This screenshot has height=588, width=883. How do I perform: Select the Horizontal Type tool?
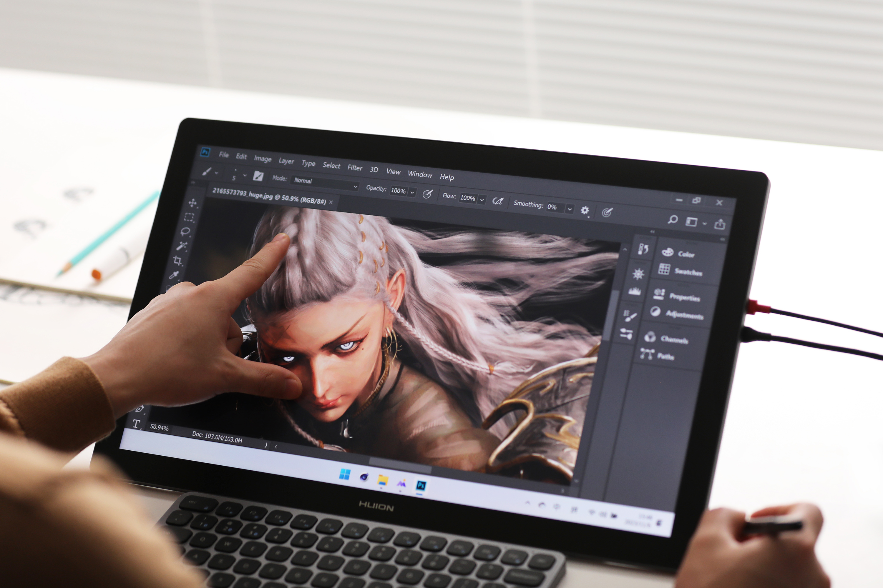137,424
